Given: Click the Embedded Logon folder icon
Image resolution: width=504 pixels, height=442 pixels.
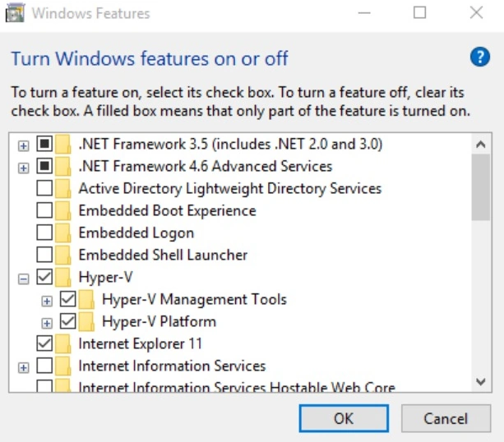Looking at the screenshot, I should pos(63,233).
